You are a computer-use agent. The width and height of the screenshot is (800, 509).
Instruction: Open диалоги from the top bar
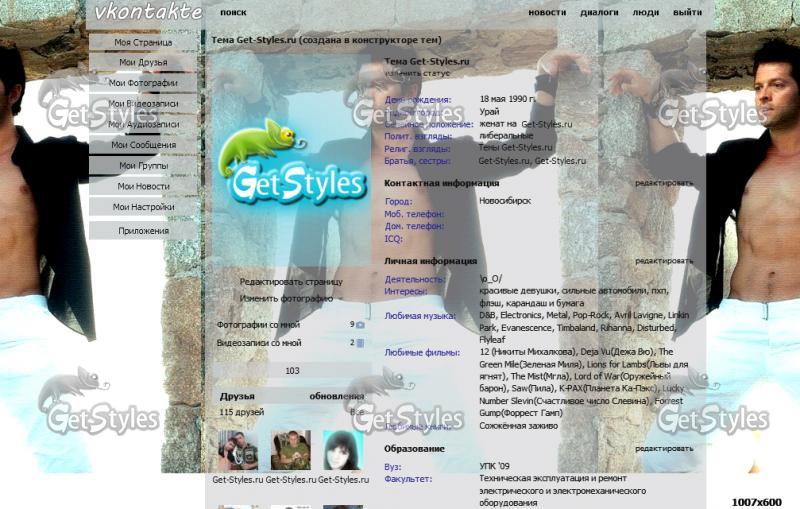599,13
